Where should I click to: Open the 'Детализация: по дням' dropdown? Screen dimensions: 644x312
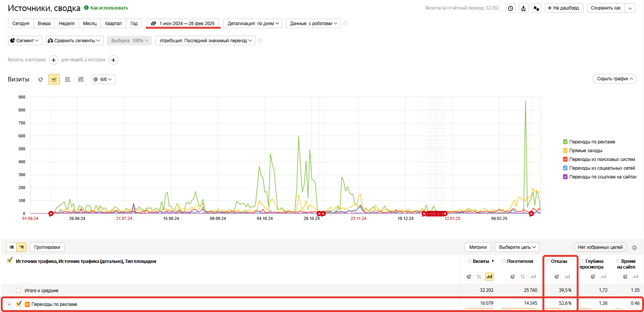[253, 24]
